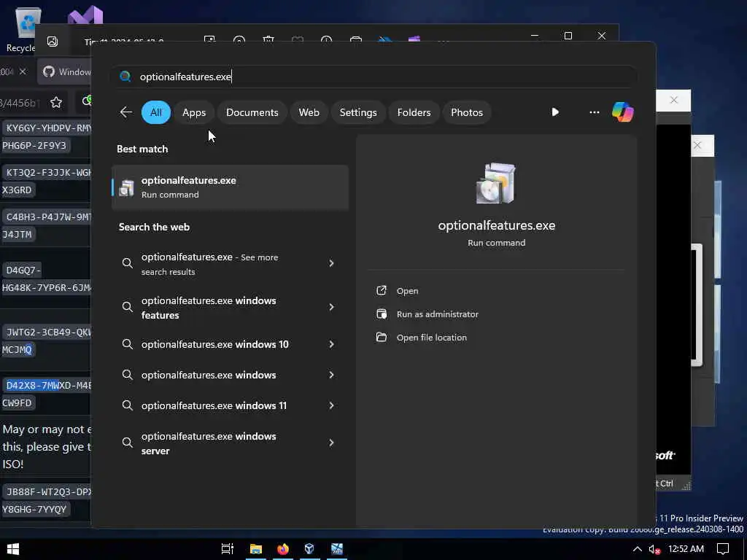The width and height of the screenshot is (747, 560).
Task: Expand arrow for 'windows 10' suggestion
Action: click(331, 344)
